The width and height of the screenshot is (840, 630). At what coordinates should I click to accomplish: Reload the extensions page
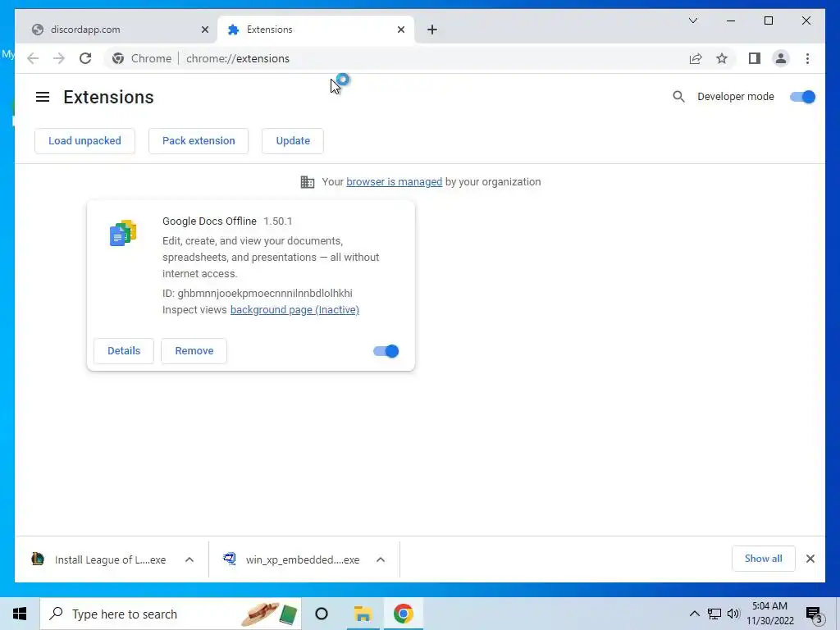coord(85,58)
